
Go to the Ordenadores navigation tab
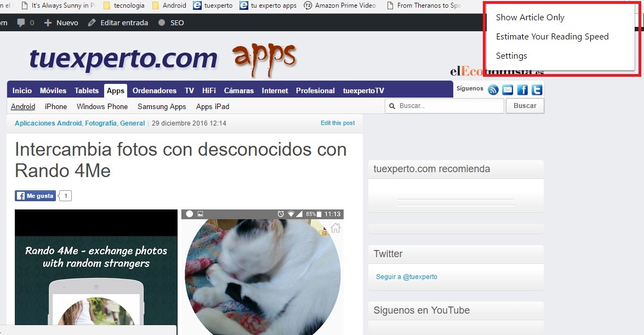pyautogui.click(x=155, y=90)
